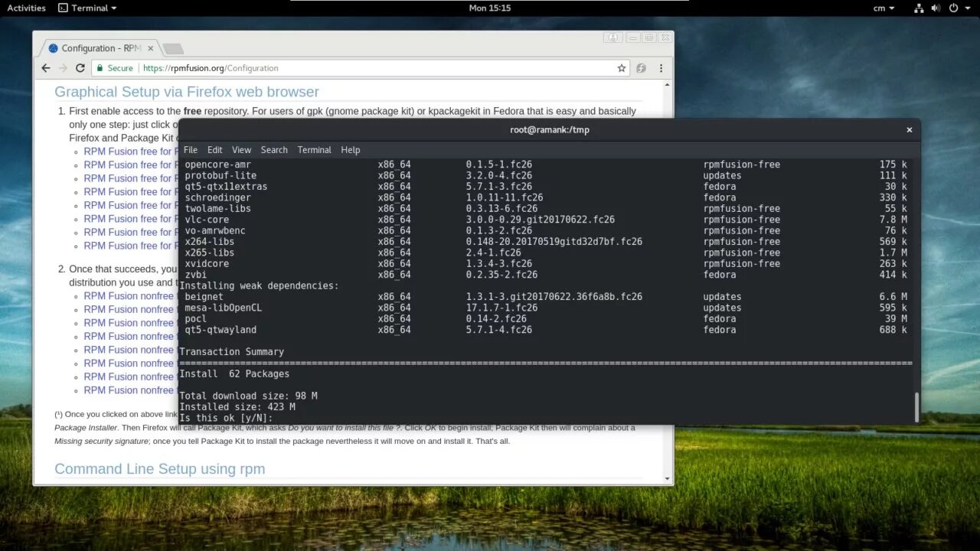
Task: Open Chrome's three-dot menu
Action: (x=661, y=68)
